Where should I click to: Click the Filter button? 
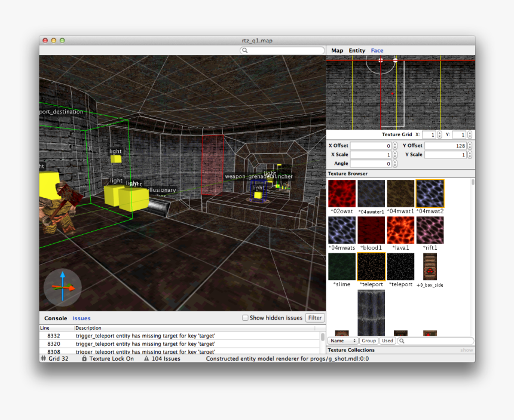point(315,318)
